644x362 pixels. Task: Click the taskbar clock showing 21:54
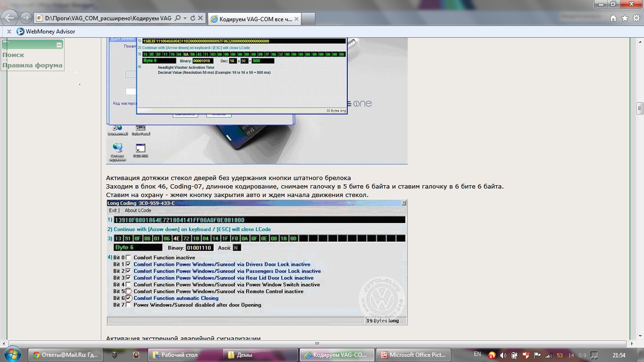(619, 355)
